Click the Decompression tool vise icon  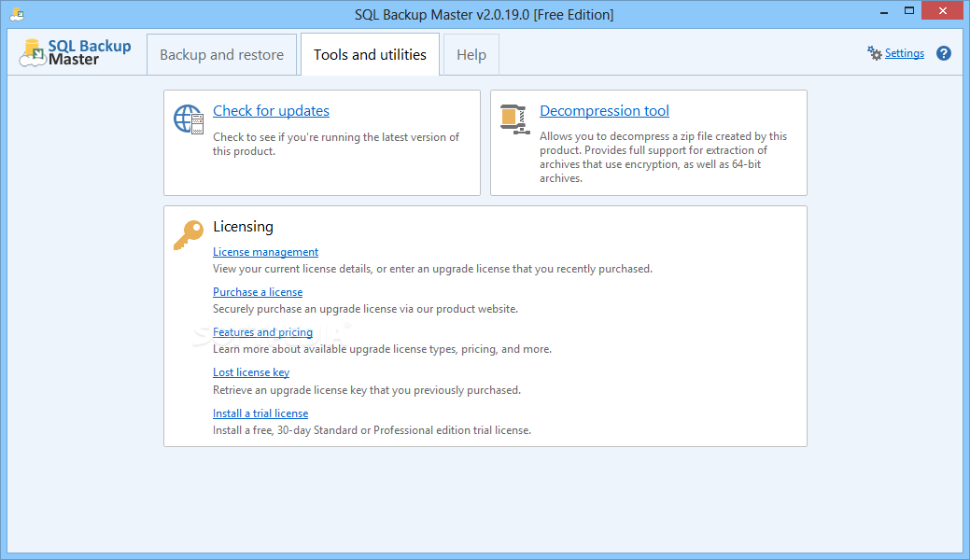click(x=514, y=119)
